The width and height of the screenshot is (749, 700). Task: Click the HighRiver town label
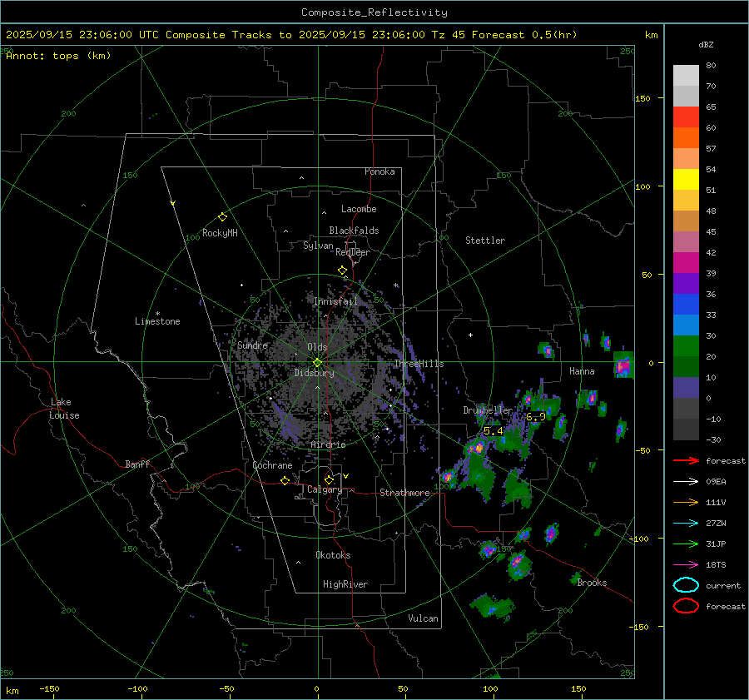tap(345, 584)
